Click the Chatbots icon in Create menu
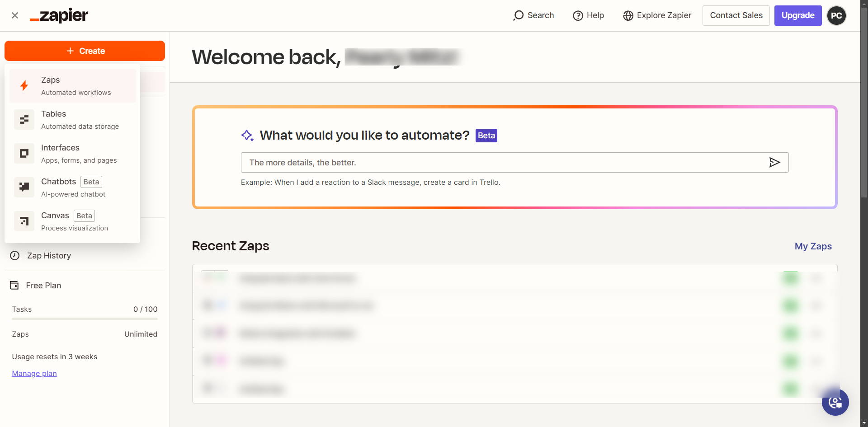 tap(24, 188)
